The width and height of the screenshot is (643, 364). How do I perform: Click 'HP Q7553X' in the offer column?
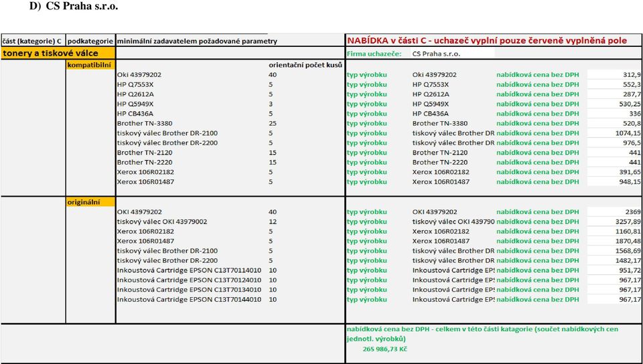click(431, 84)
